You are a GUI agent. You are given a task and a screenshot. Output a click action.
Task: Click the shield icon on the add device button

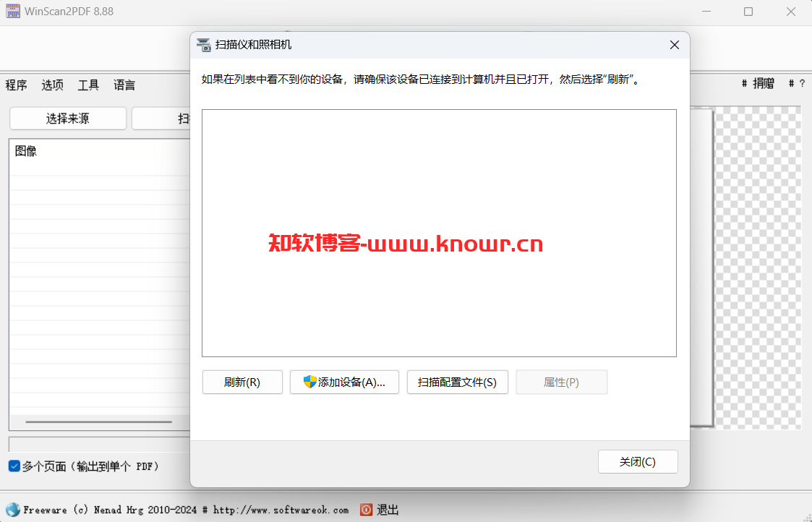[x=309, y=382]
